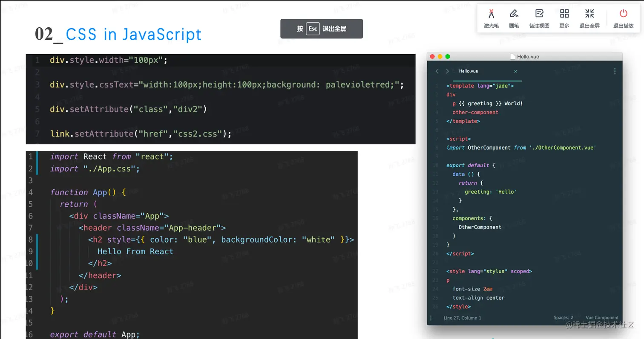644x339 pixels.
Task: Select the pen (画笔) drawing tool
Action: coord(514,18)
